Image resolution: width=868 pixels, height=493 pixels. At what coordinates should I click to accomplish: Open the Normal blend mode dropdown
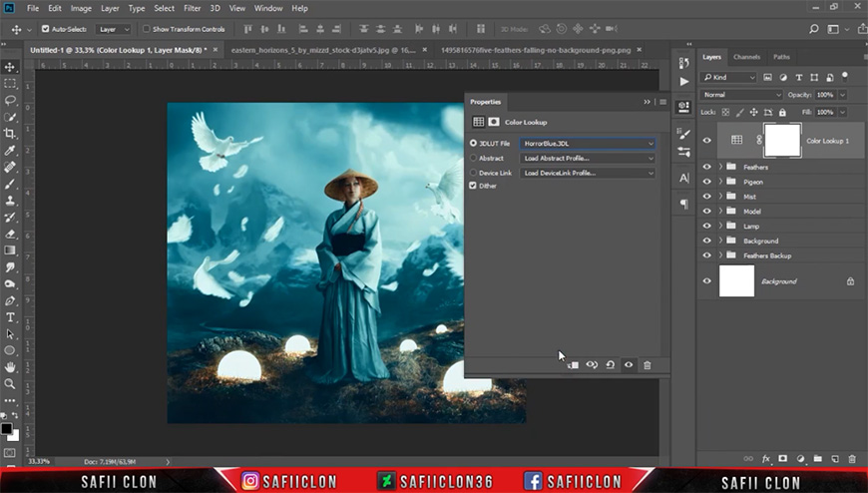pos(741,95)
